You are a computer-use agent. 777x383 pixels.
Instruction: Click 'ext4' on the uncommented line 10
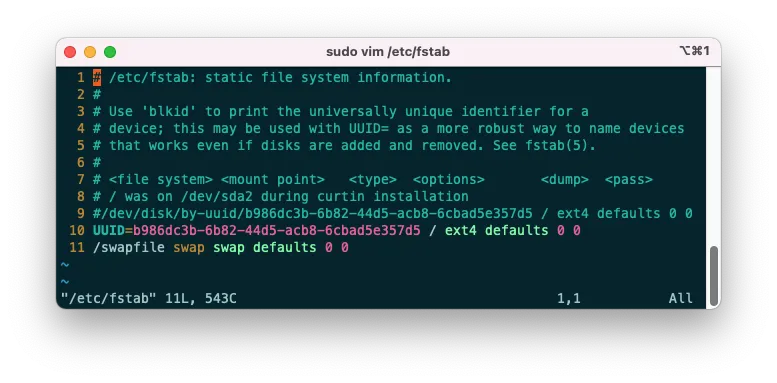point(460,230)
